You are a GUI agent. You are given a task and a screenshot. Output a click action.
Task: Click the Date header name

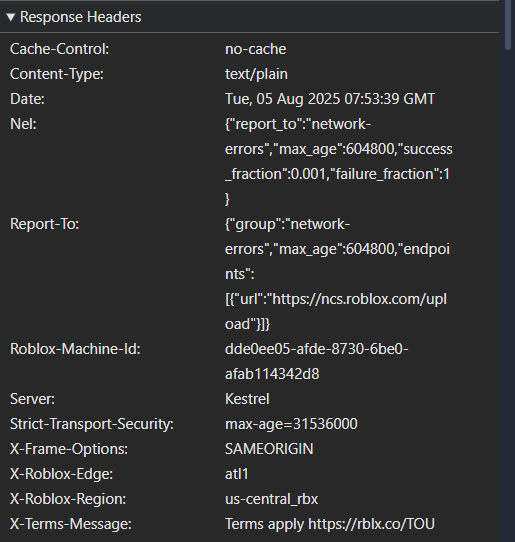[27, 99]
